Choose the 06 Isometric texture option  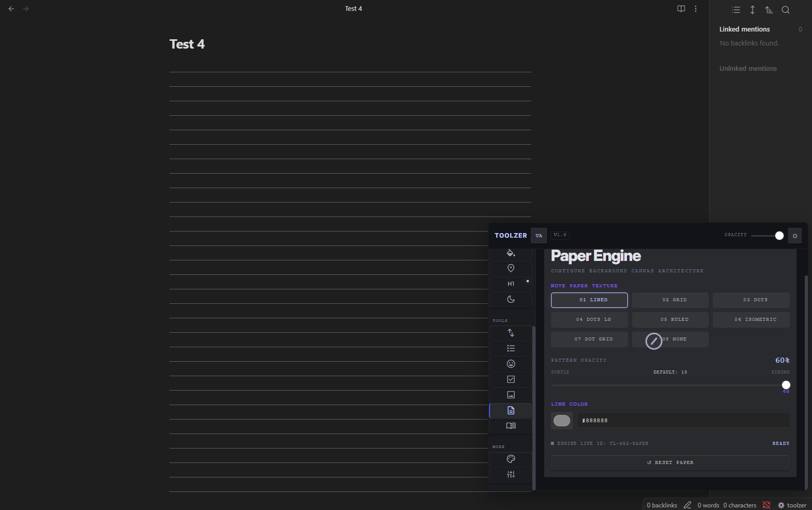[751, 320]
